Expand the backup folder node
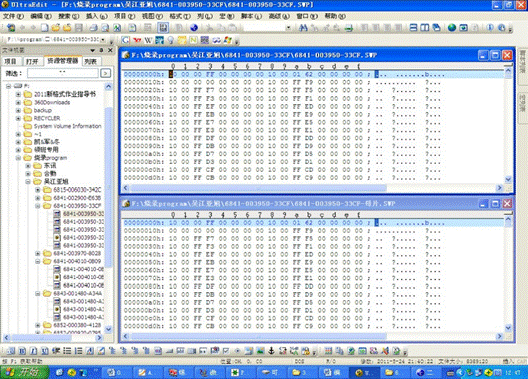 click(x=19, y=110)
